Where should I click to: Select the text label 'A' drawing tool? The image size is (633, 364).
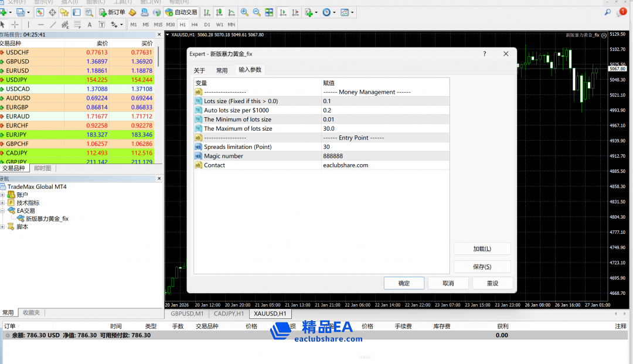point(90,25)
